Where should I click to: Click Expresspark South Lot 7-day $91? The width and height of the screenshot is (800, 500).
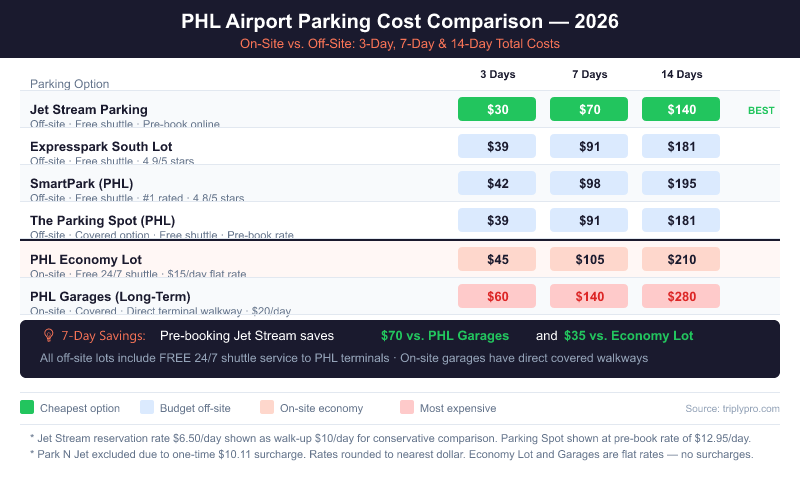tap(589, 146)
